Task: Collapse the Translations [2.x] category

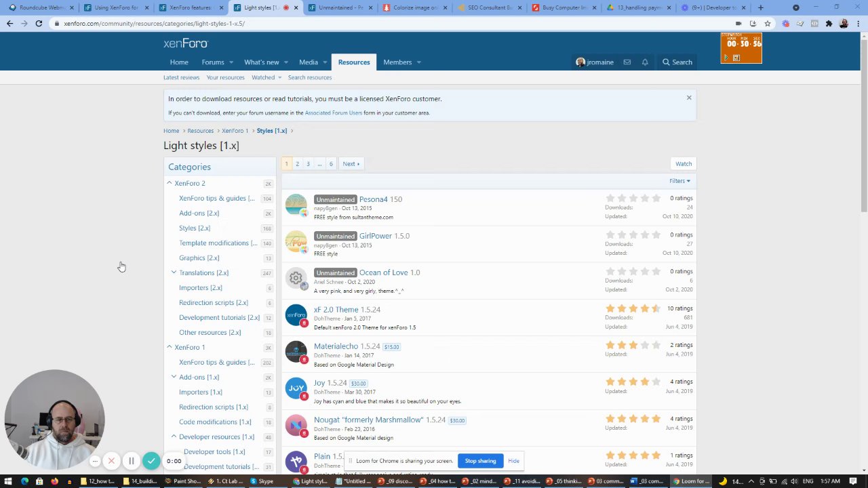Action: tap(174, 272)
